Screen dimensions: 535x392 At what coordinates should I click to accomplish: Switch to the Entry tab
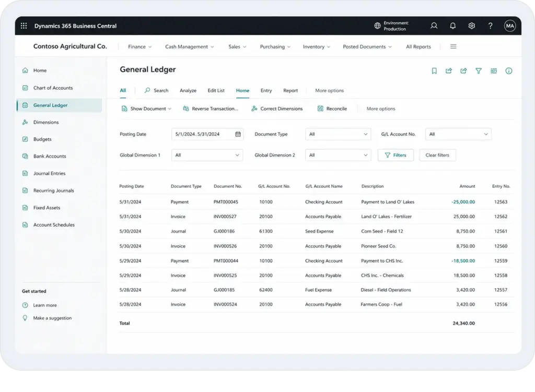click(266, 91)
